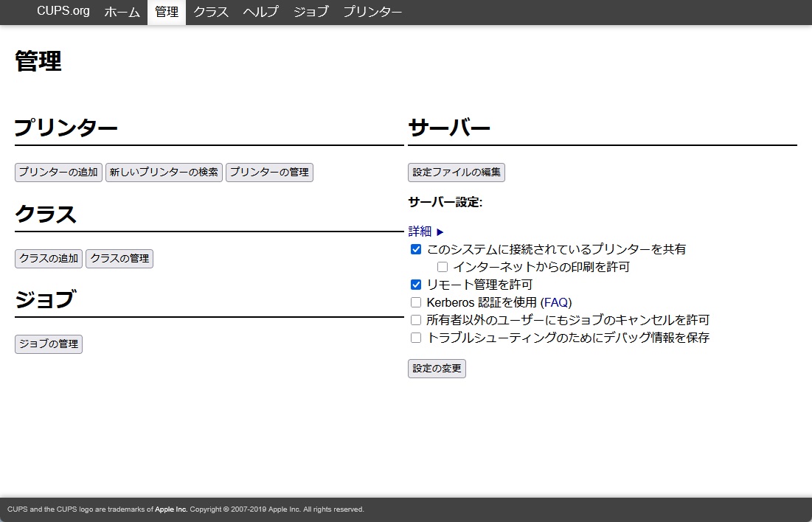This screenshot has height=522, width=812.
Task: Toggle リモート管理を許可 checkbox
Action: point(416,285)
